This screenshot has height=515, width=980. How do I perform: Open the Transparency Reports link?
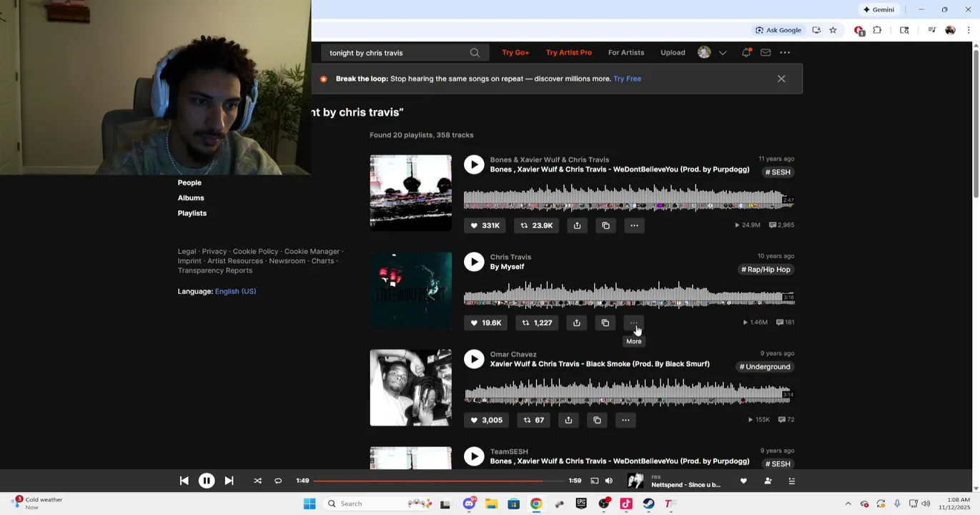coord(215,270)
